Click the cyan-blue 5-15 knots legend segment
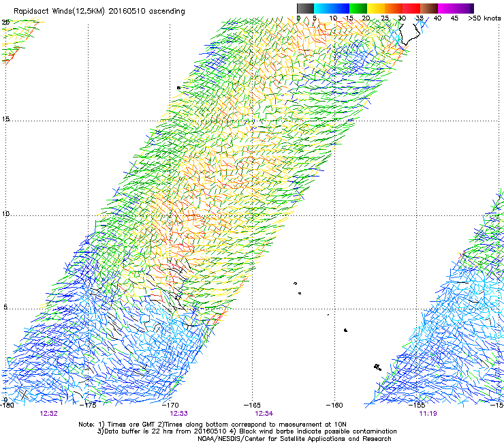Screen dimensions: 504x443 (332, 8)
